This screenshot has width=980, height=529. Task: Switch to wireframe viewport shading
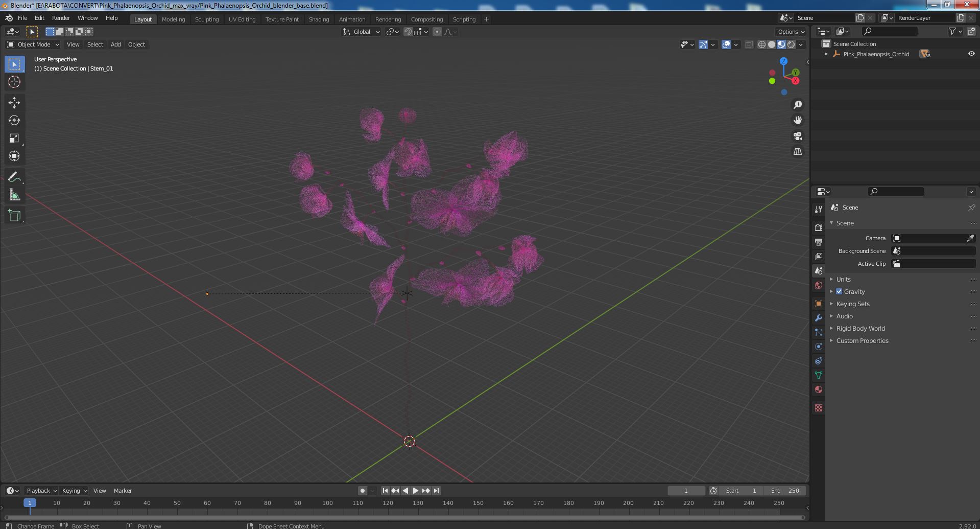[x=761, y=44]
